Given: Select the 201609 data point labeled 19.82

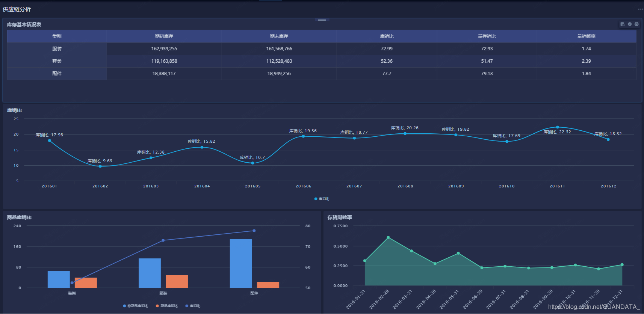Looking at the screenshot, I should tap(456, 135).
